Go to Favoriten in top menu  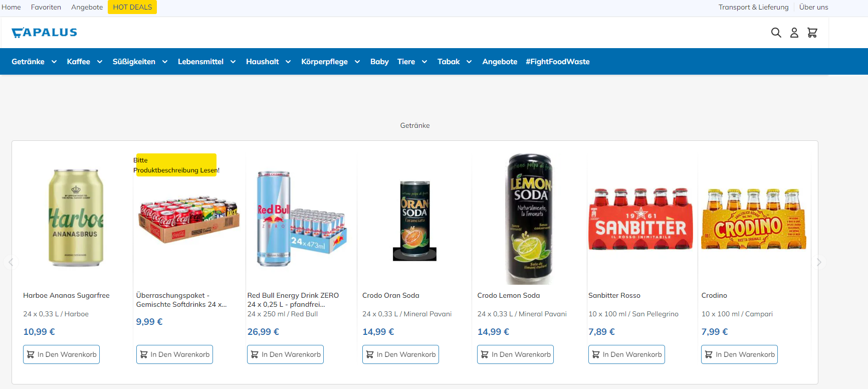pos(46,7)
